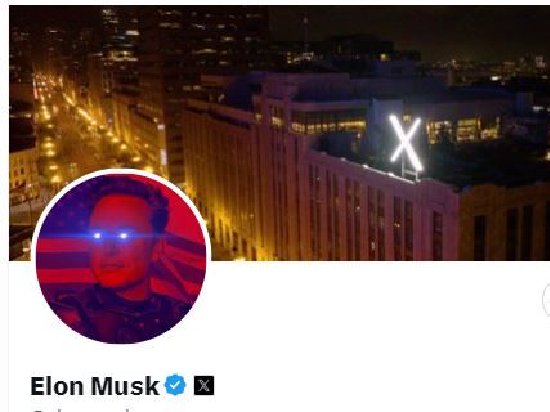Click the word Elon in the profile name
Viewport: 550px width, 412px height.
57,386
